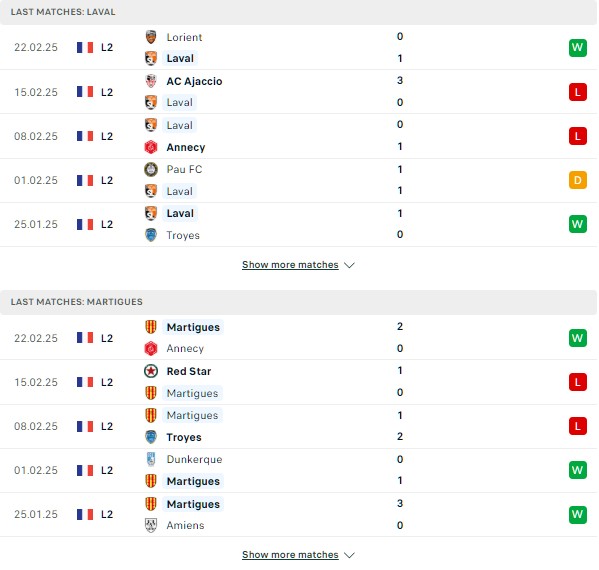Click the France flag on Lorient vs Laval row
Image resolution: width=599 pixels, height=570 pixels.
click(85, 47)
